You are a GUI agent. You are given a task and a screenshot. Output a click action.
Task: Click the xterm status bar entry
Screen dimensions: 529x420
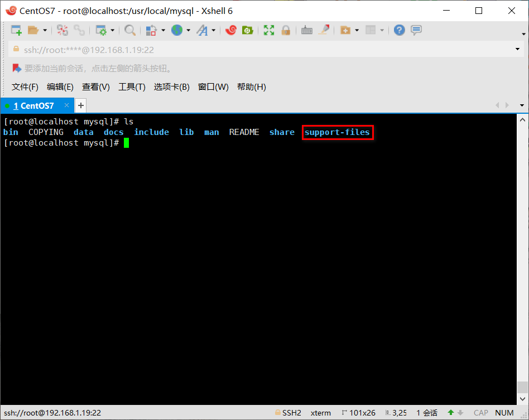coord(320,413)
